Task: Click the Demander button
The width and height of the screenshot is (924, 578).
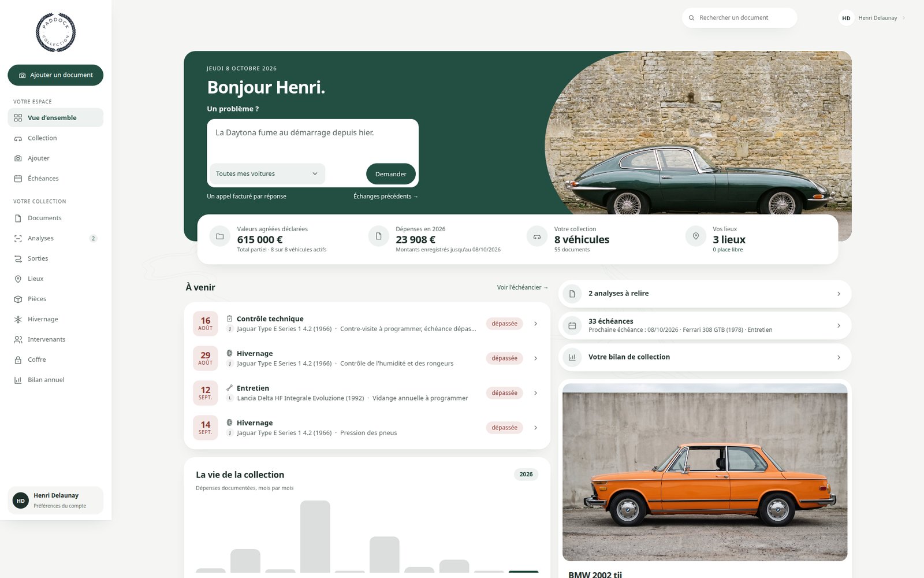Action: pos(391,174)
